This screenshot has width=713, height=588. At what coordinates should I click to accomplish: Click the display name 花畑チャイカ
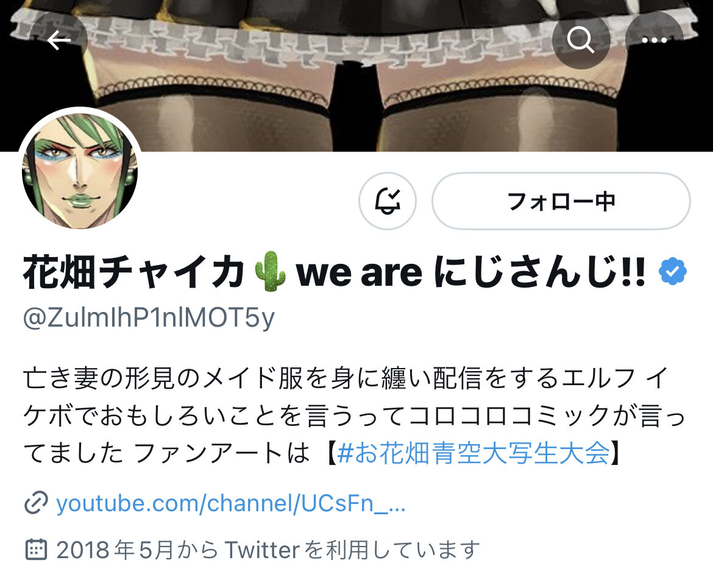pos(134,272)
